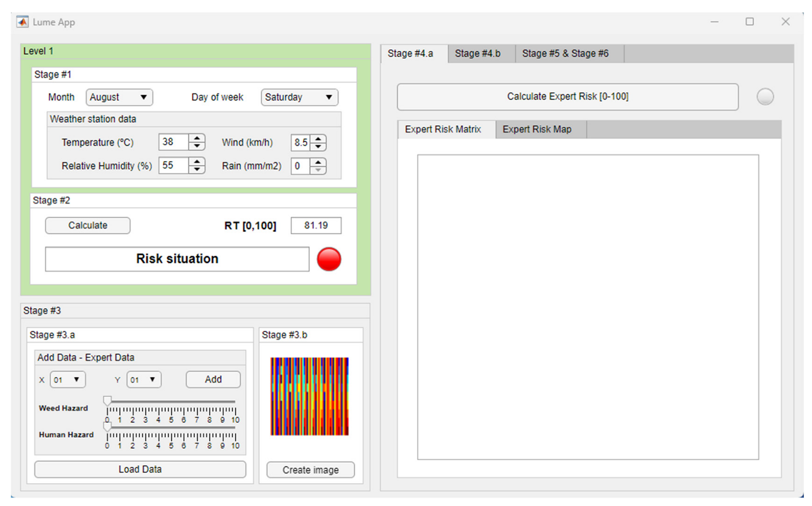Select the Stage #5 & Stage #6 tab
812x506 pixels.
565,54
